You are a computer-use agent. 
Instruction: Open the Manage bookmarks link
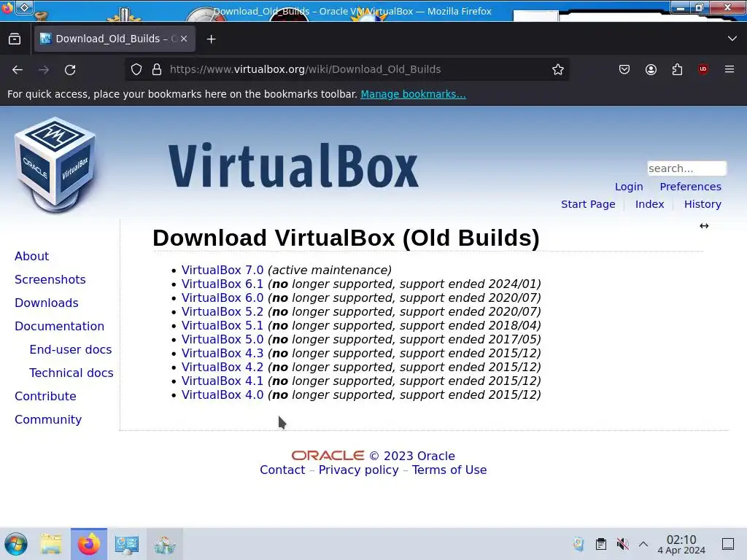point(413,94)
